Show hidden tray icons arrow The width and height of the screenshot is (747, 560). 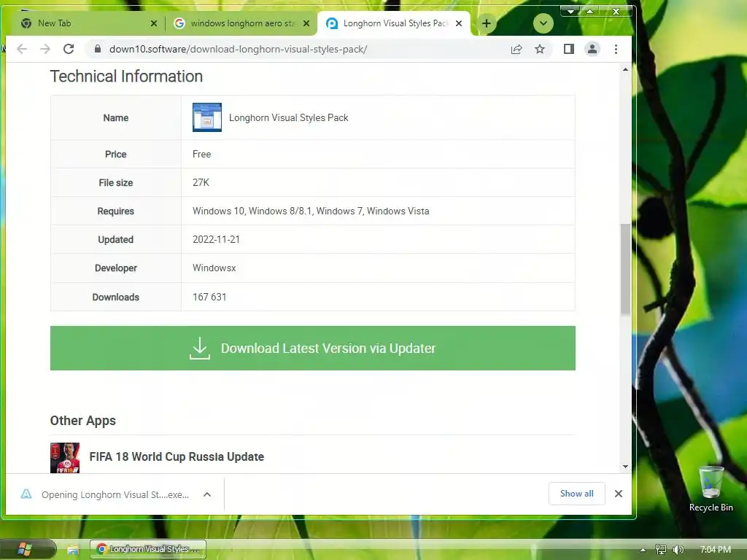tap(643, 550)
